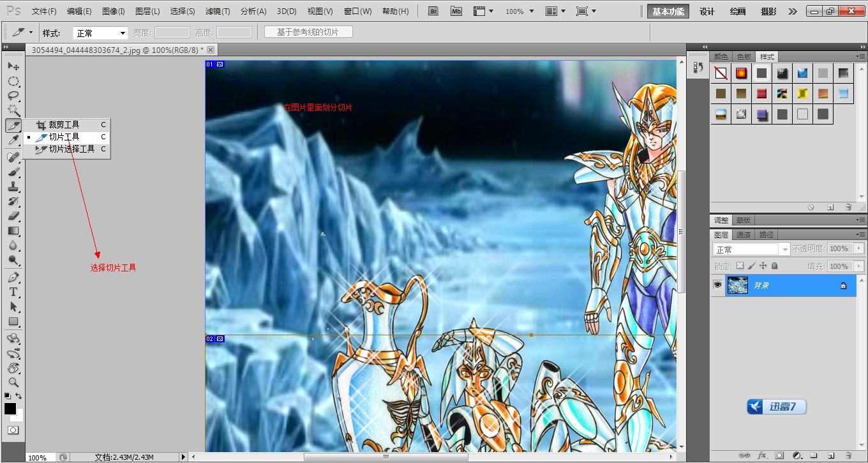Click the clear style icon in Styles panel

(811, 207)
